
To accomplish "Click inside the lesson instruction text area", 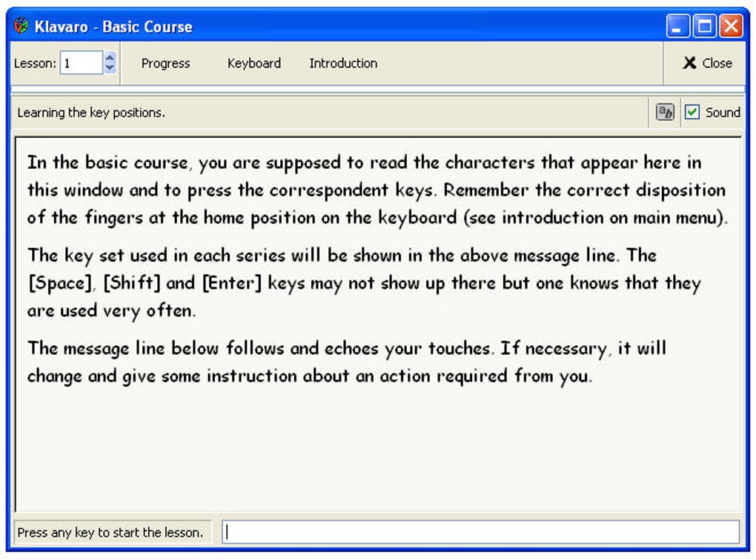I will (378, 324).
